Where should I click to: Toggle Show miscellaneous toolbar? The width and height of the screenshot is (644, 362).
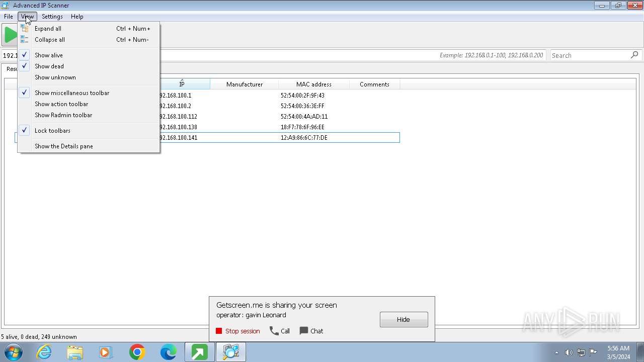89,93
